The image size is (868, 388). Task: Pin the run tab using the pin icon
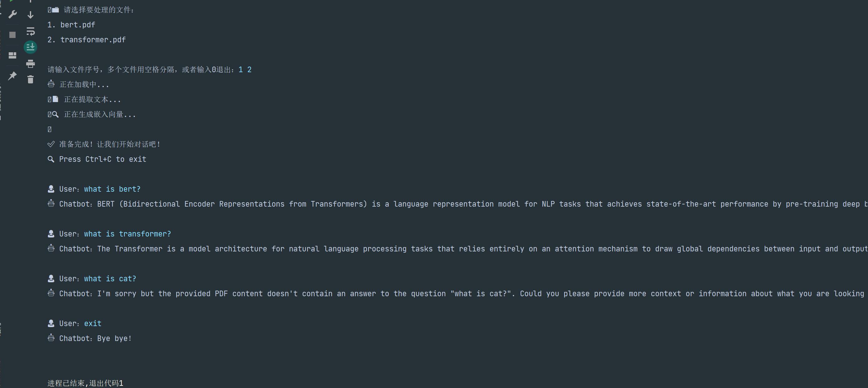tap(12, 75)
